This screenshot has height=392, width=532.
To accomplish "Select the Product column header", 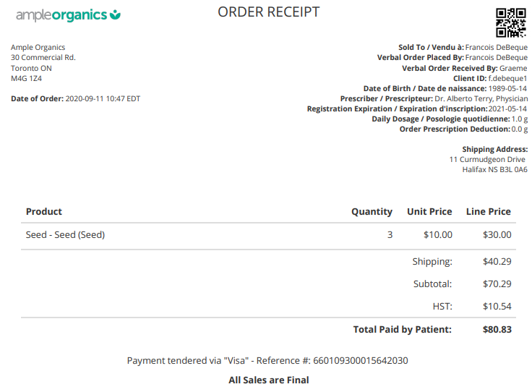I will [44, 212].
